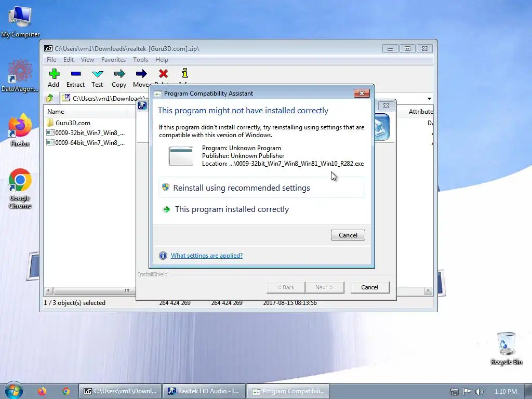Click the Add toolbar icon in 7-Zip

pyautogui.click(x=54, y=74)
